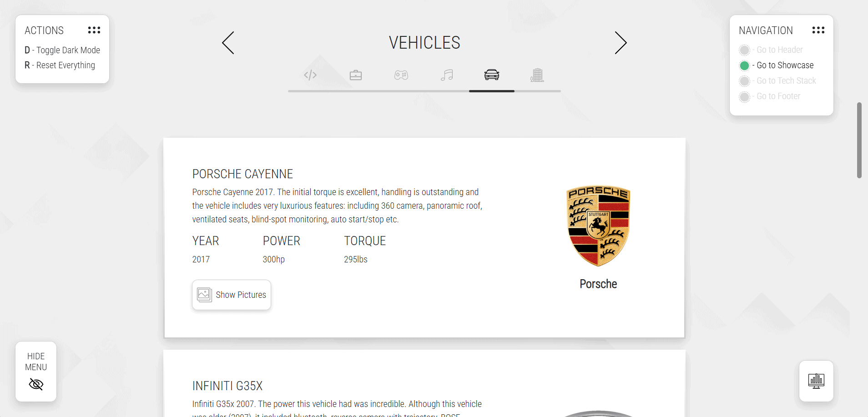Click the left arrow to view previous section
This screenshot has width=868, height=417.
tap(228, 42)
